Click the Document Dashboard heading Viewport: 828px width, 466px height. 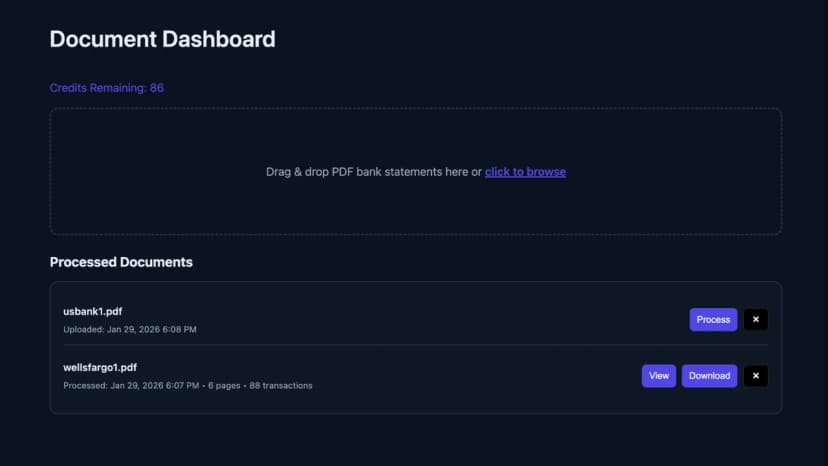(x=162, y=39)
